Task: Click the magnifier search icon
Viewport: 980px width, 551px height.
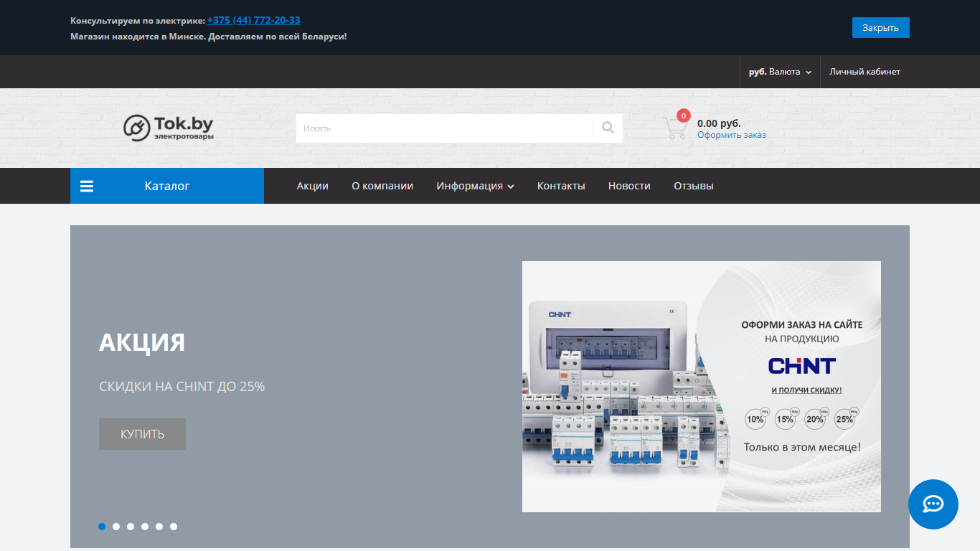Action: point(608,128)
